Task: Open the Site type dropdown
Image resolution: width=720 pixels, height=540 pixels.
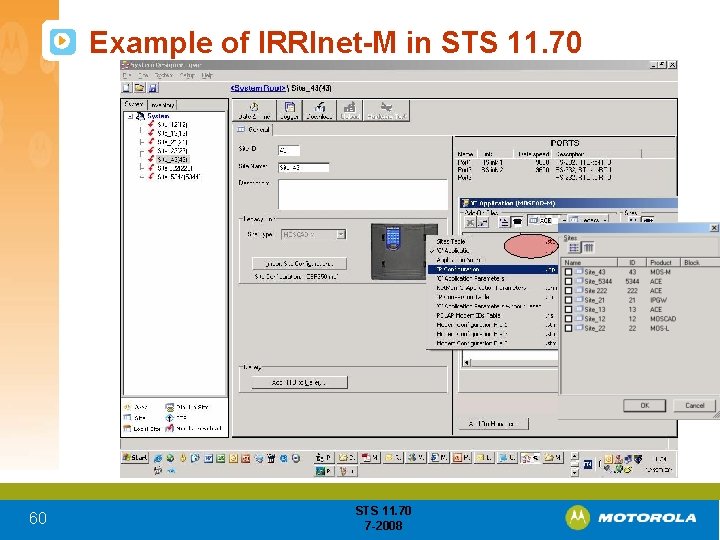Action: [341, 234]
